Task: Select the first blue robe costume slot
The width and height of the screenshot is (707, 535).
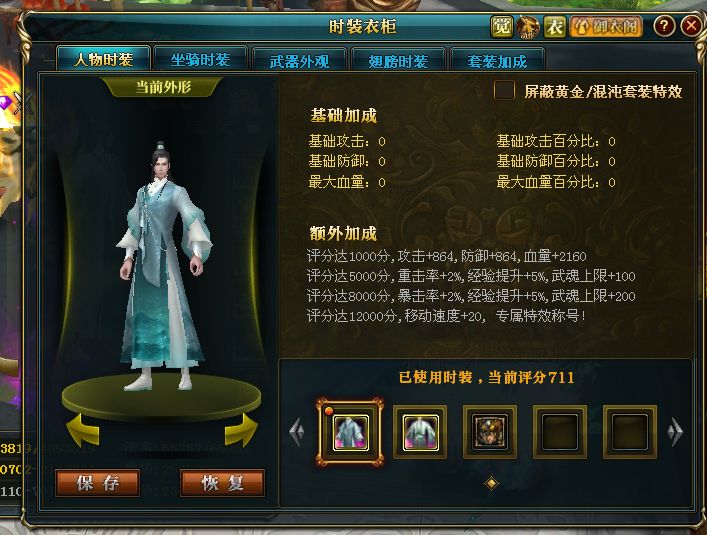Action: (x=350, y=432)
